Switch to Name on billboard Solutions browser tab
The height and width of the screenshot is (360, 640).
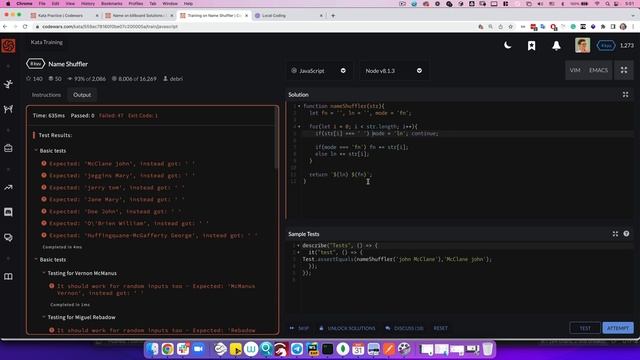tap(139, 16)
